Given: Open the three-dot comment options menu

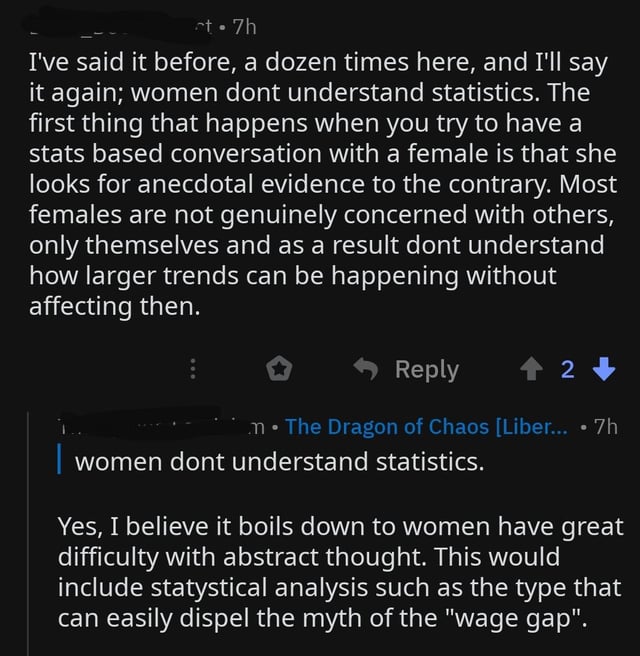Looking at the screenshot, I should 192,369.
